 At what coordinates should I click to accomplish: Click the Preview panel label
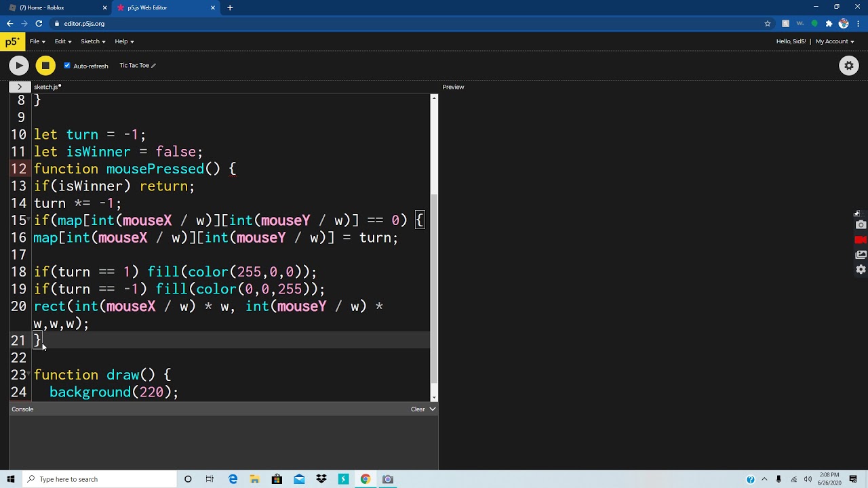tap(453, 87)
